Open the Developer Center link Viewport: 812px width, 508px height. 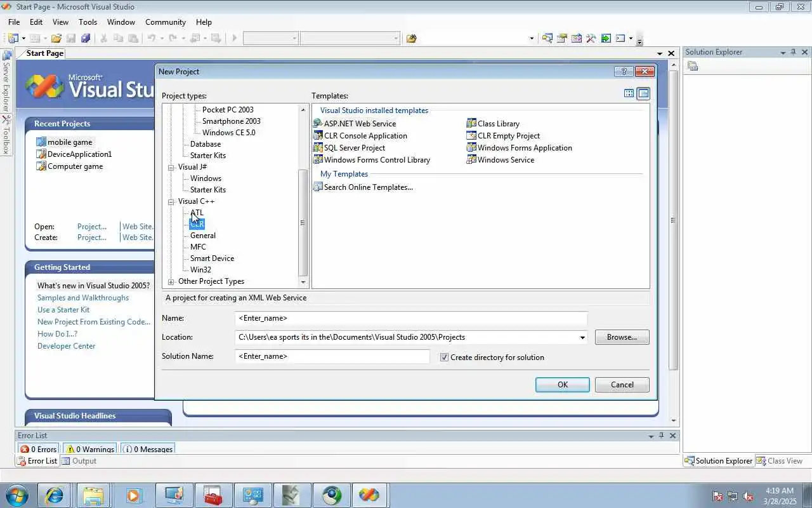click(67, 346)
